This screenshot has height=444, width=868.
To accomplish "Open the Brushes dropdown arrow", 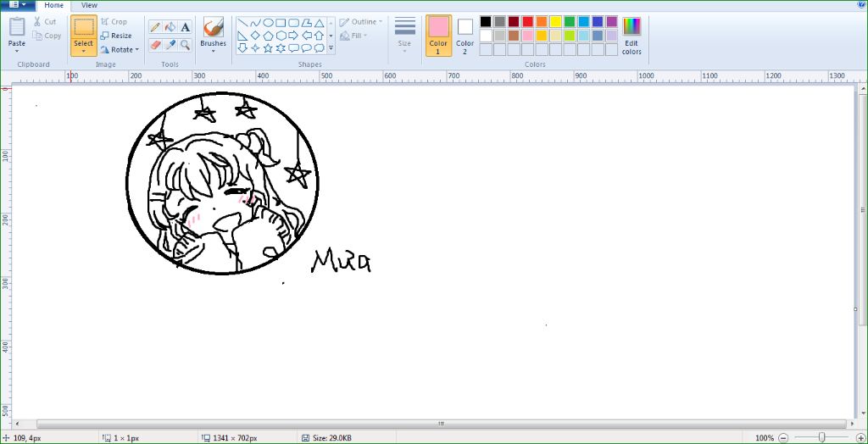I will (x=213, y=52).
